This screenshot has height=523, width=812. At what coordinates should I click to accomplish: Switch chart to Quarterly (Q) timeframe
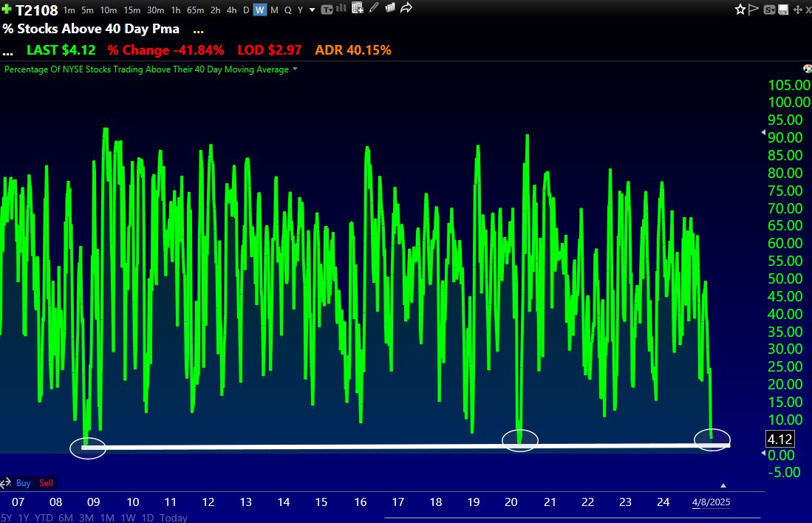click(288, 10)
